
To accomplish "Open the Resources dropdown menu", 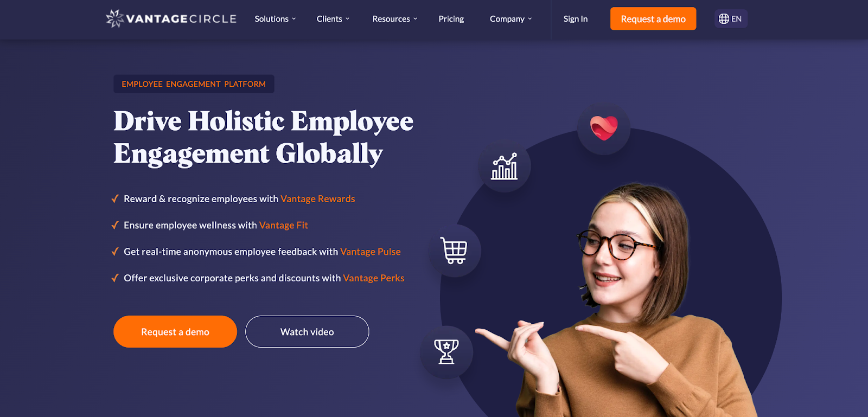I will (395, 19).
